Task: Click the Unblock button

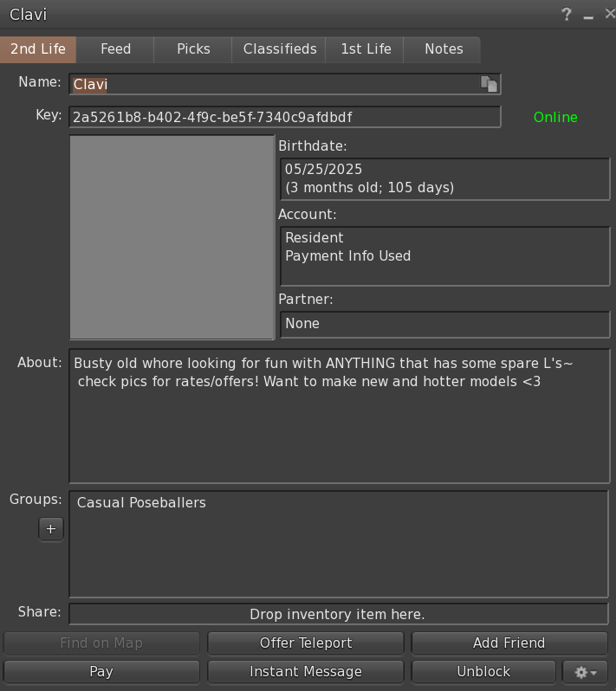Action: (483, 672)
